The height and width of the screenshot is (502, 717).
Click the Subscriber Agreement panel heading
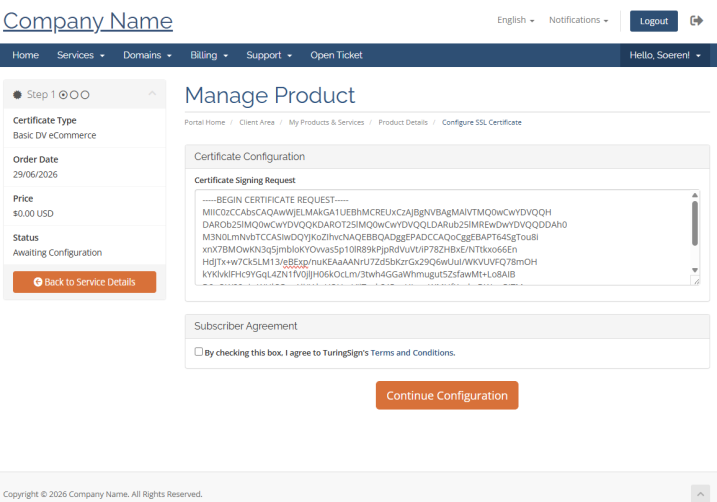(246, 326)
